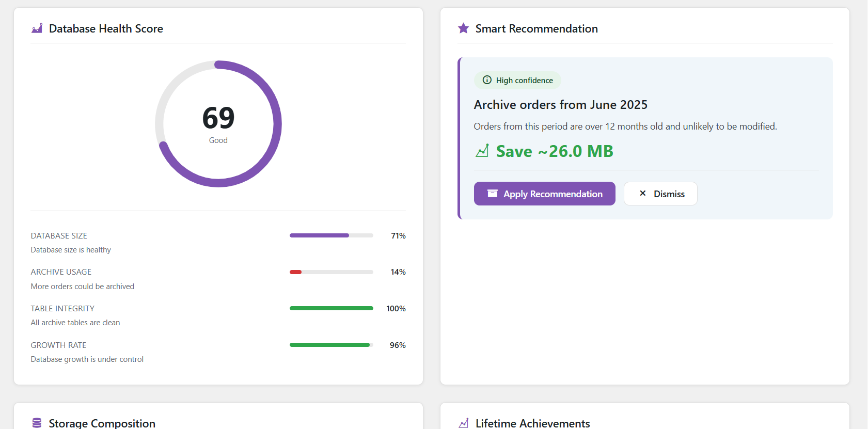Click the Table Integrity green progress bar
Viewport: 868px width, 429px height.
[x=332, y=308]
